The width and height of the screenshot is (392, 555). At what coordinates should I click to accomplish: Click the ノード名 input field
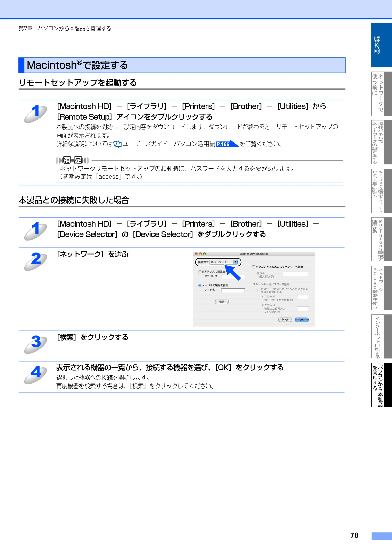[x=233, y=290]
